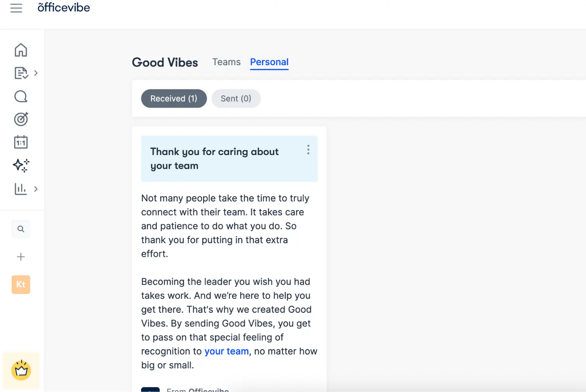Image resolution: width=586 pixels, height=392 pixels.
Task: Open the 1-on-1s calendar icon
Action: pyautogui.click(x=21, y=142)
